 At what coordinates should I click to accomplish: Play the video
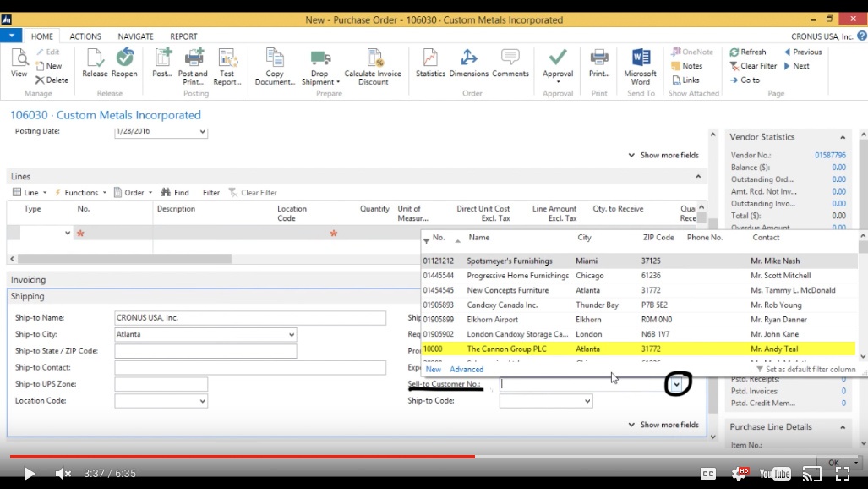pos(28,474)
